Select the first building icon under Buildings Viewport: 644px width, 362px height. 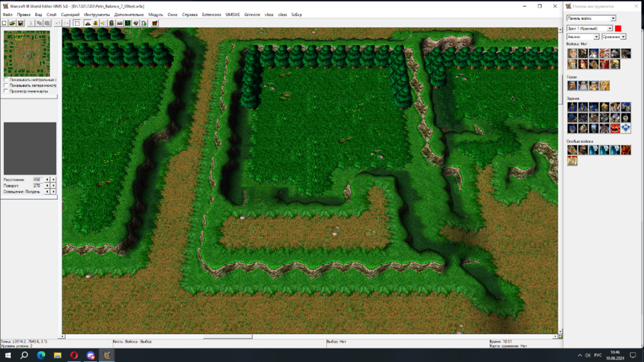[x=572, y=107]
